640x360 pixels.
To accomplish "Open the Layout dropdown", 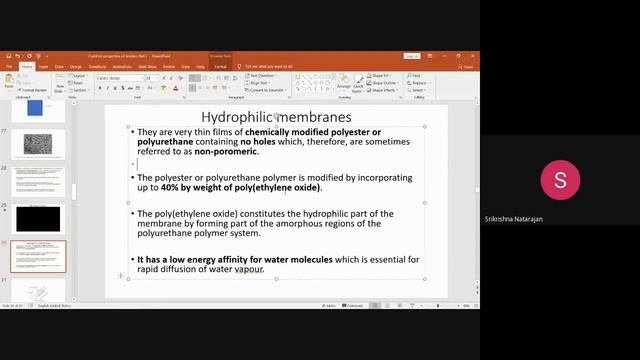I will pyautogui.click(x=78, y=76).
